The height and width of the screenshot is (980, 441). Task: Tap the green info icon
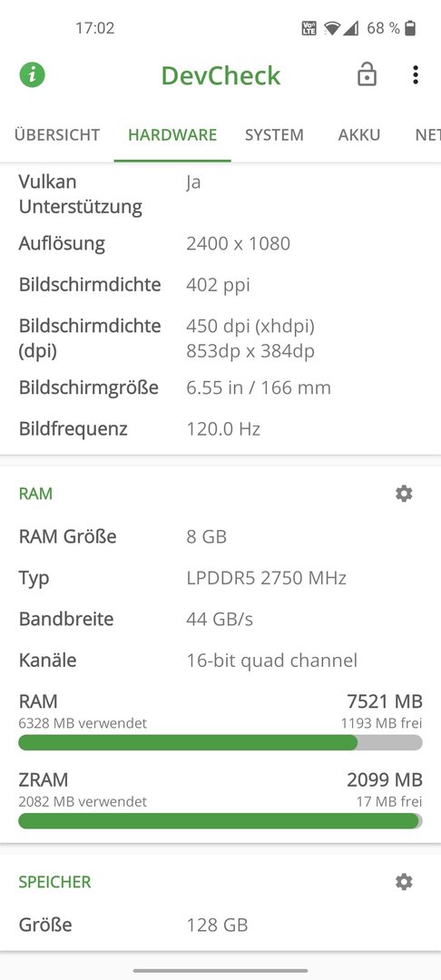(33, 75)
